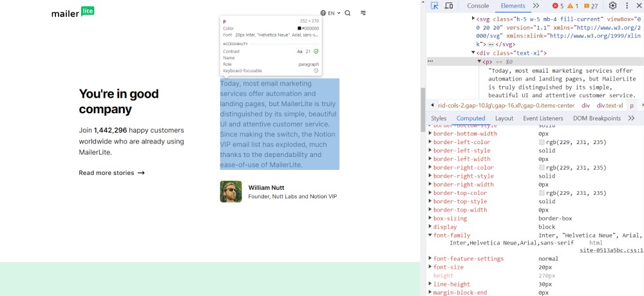
Task: Collapse the selected p element node
Action: tap(479, 62)
